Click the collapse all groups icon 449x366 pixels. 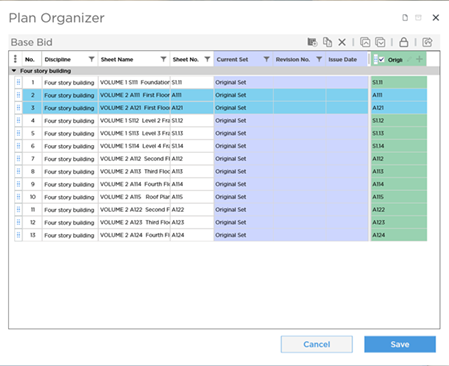click(x=365, y=42)
